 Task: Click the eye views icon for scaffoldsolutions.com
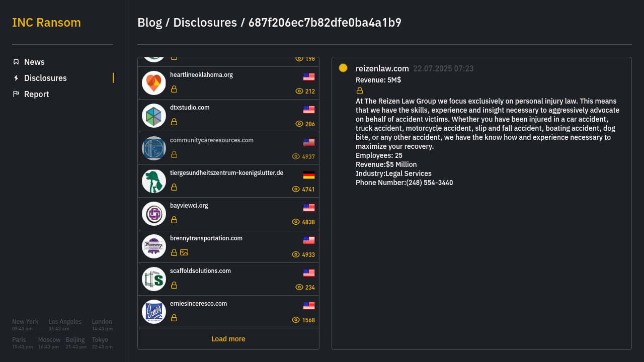(299, 287)
